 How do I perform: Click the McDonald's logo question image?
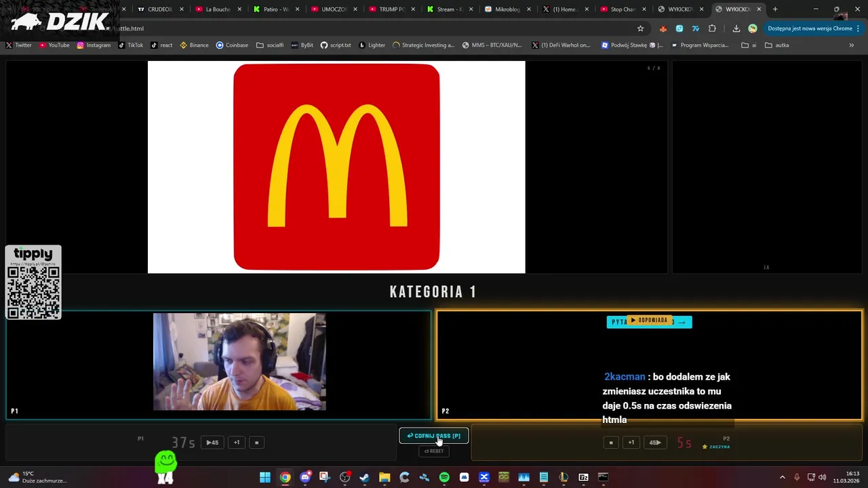coord(336,167)
